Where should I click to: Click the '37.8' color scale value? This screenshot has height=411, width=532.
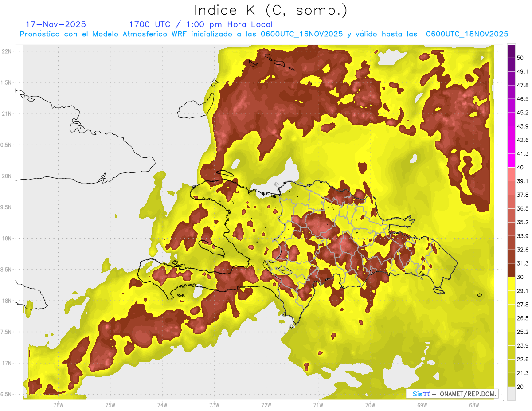pos(523,195)
